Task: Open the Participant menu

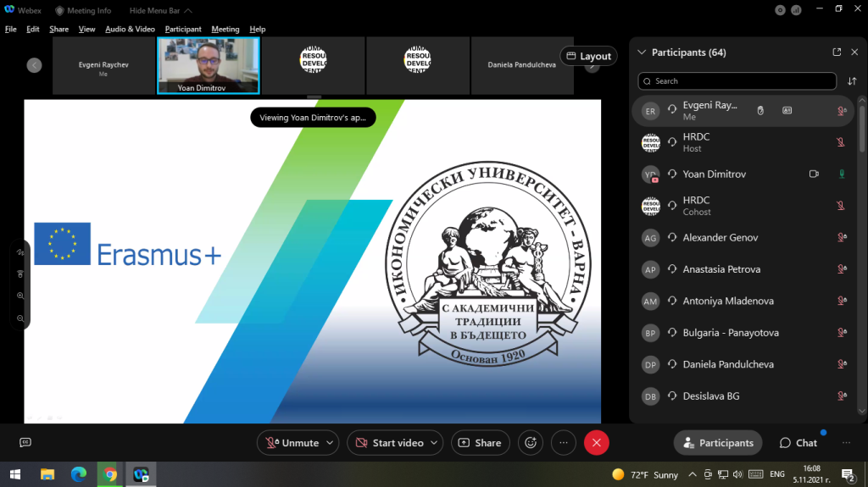Action: (183, 29)
